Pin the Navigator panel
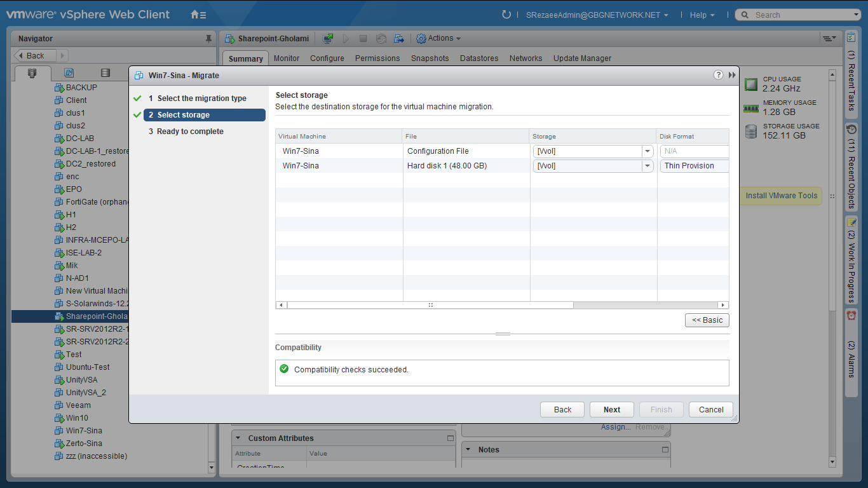Viewport: 868px width, 488px height. [208, 39]
